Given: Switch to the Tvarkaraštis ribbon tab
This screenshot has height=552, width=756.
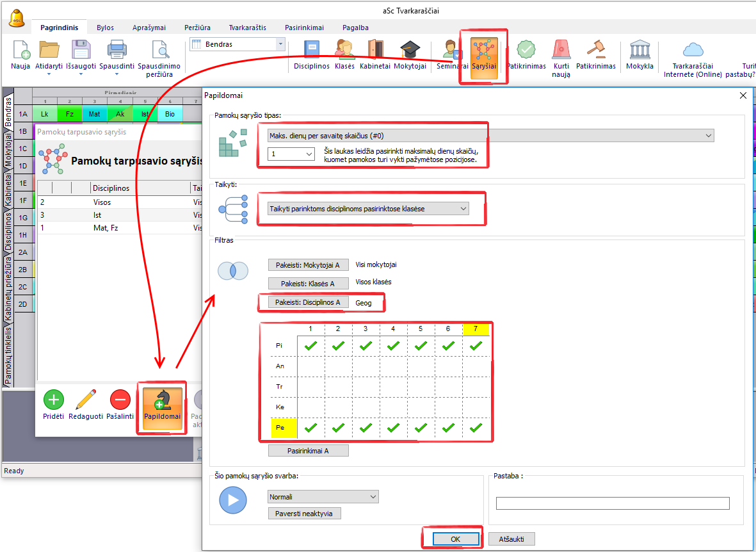Looking at the screenshot, I should tap(247, 28).
